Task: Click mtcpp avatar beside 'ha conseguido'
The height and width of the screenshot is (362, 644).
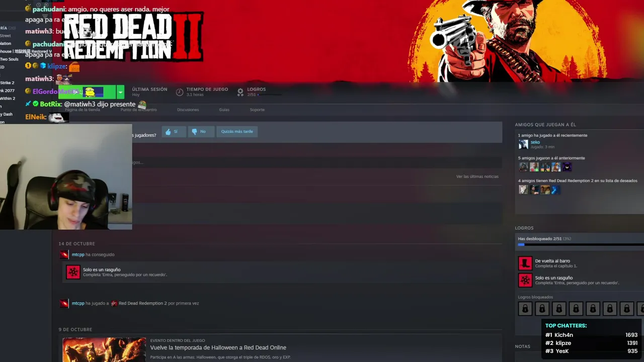Action: pyautogui.click(x=64, y=255)
